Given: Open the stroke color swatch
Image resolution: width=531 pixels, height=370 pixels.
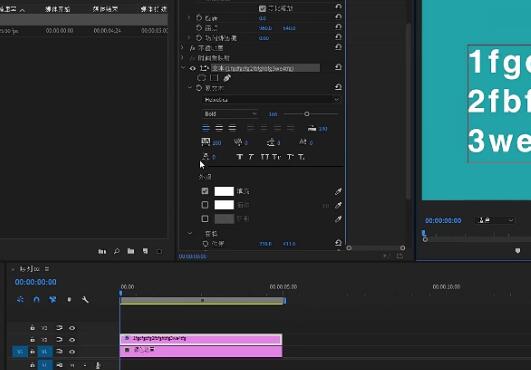Looking at the screenshot, I should click(x=224, y=205).
